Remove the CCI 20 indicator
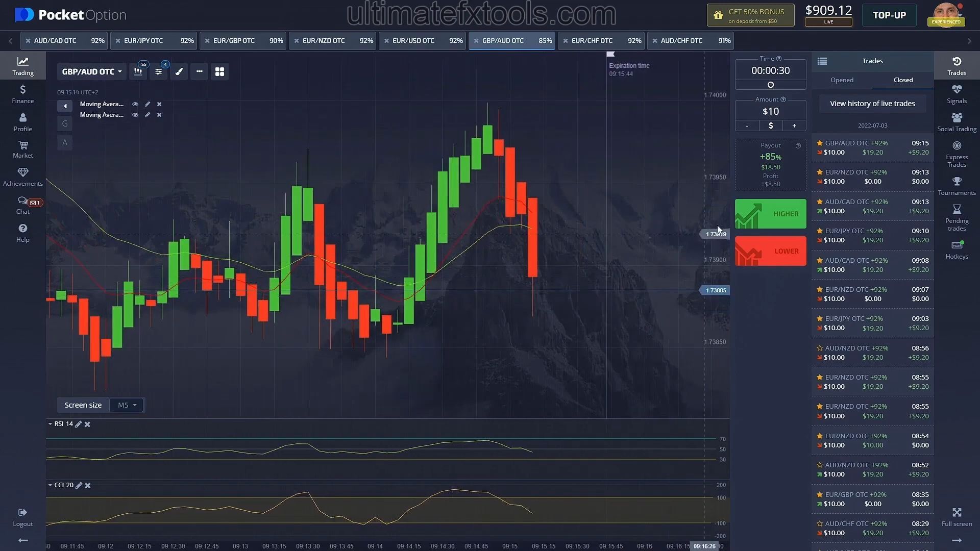 88,486
